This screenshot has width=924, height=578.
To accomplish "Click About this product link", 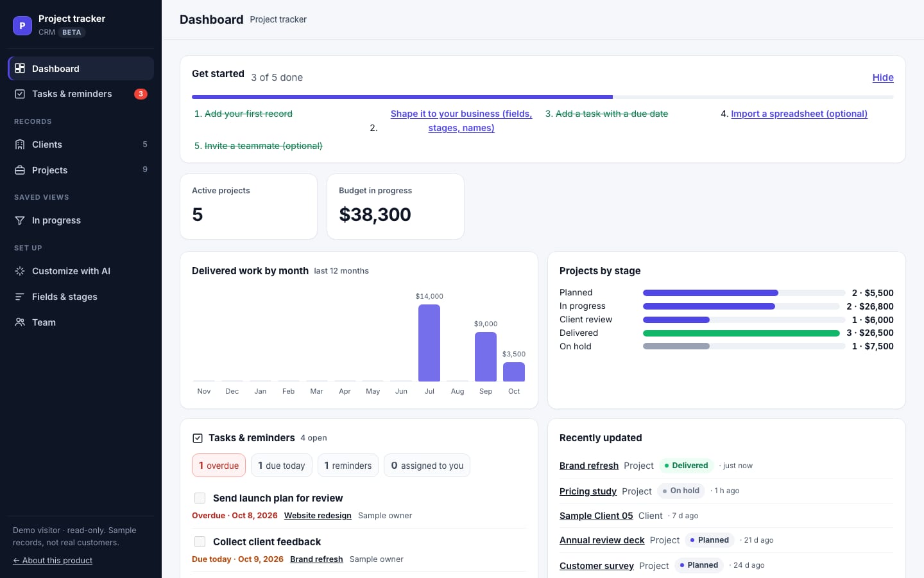I will point(53,561).
